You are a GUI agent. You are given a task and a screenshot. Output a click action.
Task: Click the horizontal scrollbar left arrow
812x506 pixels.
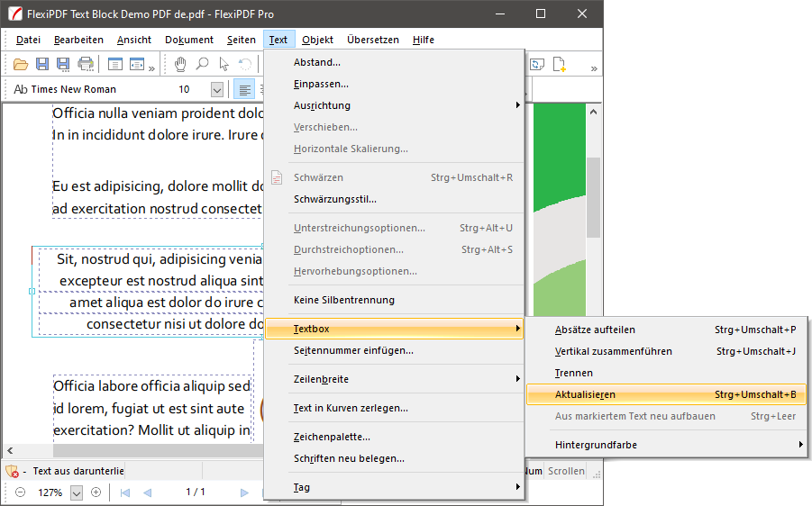click(10, 451)
